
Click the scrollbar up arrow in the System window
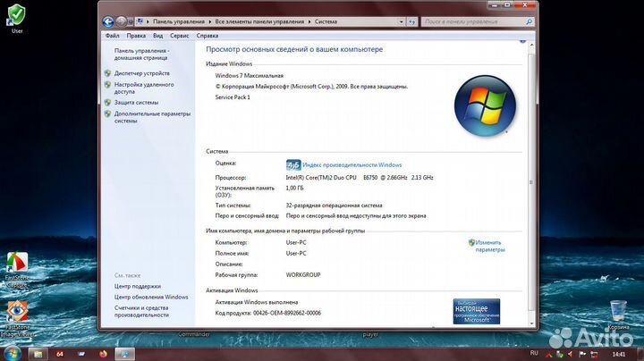click(x=531, y=45)
